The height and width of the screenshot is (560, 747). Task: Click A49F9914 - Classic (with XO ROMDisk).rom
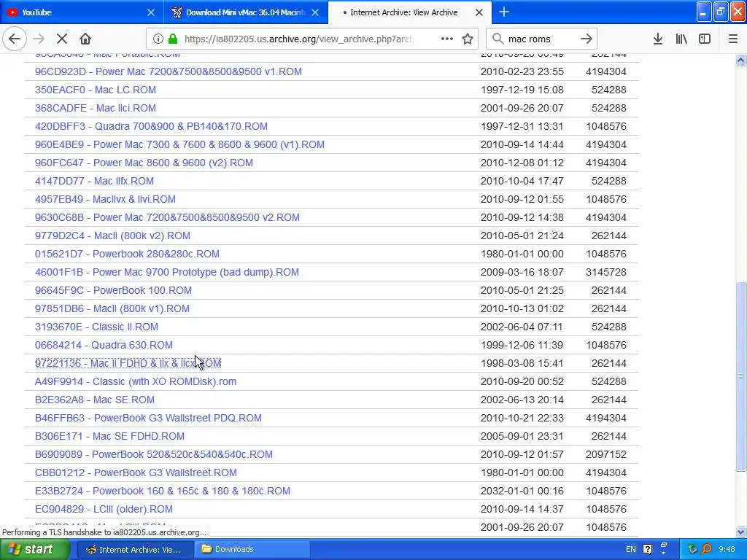pyautogui.click(x=135, y=381)
